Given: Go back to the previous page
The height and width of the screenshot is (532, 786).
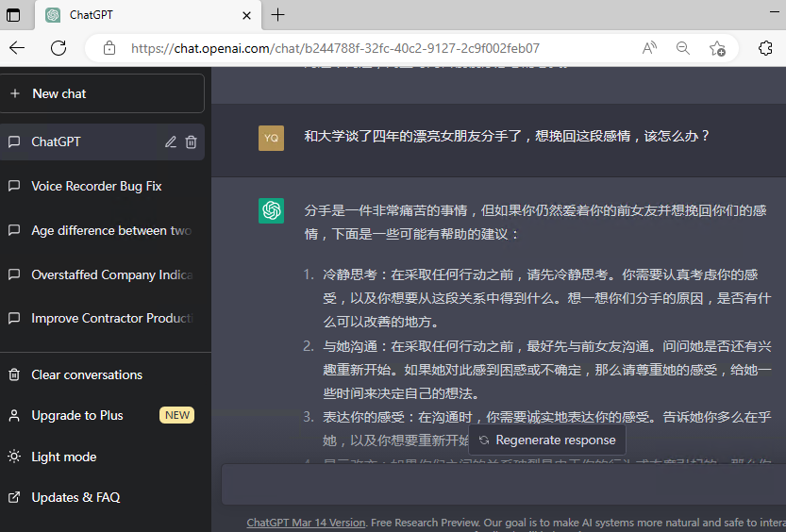Looking at the screenshot, I should click(17, 48).
